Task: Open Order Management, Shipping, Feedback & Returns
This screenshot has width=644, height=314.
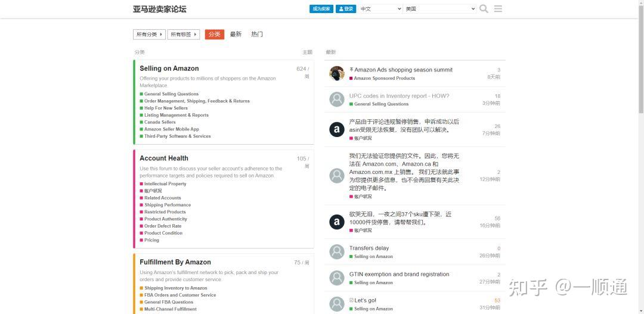Action: point(197,101)
